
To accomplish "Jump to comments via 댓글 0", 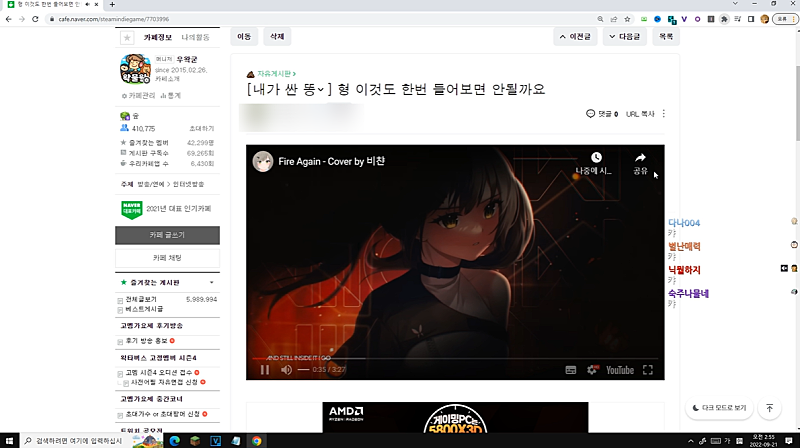I will [602, 114].
